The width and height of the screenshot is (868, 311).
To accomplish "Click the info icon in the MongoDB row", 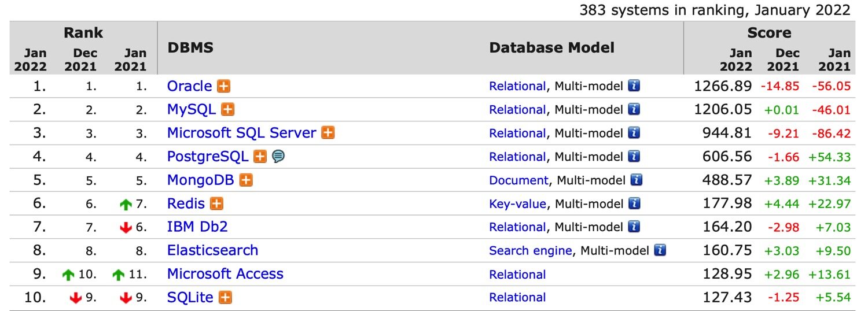I will 637,180.
